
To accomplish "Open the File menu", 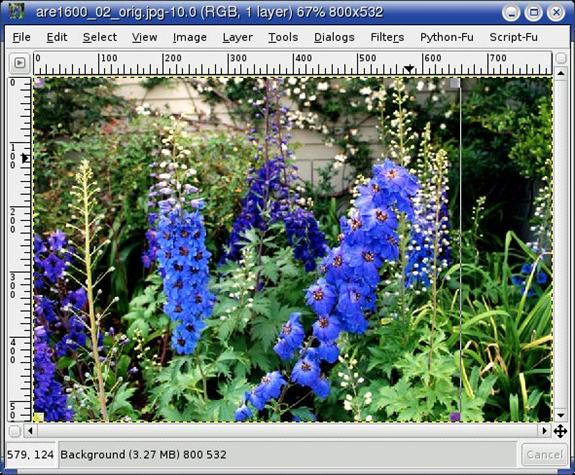I will point(21,37).
